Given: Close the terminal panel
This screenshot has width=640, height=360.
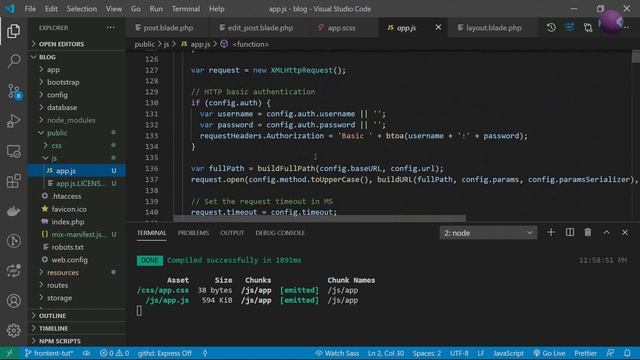Looking at the screenshot, I should click(x=625, y=233).
